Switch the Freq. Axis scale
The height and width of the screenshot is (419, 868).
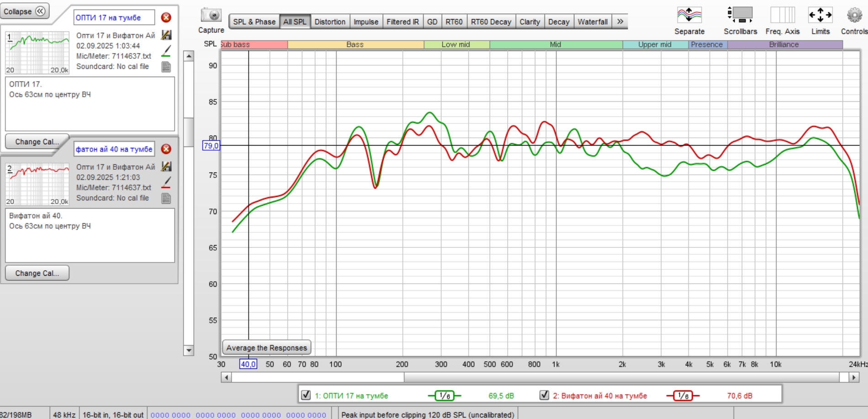(x=783, y=15)
